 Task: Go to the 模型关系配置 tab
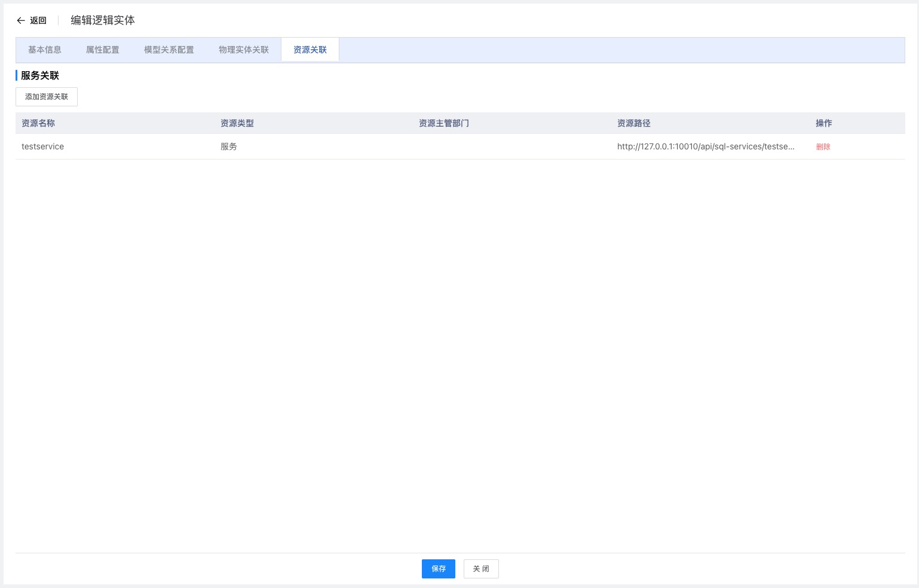169,50
